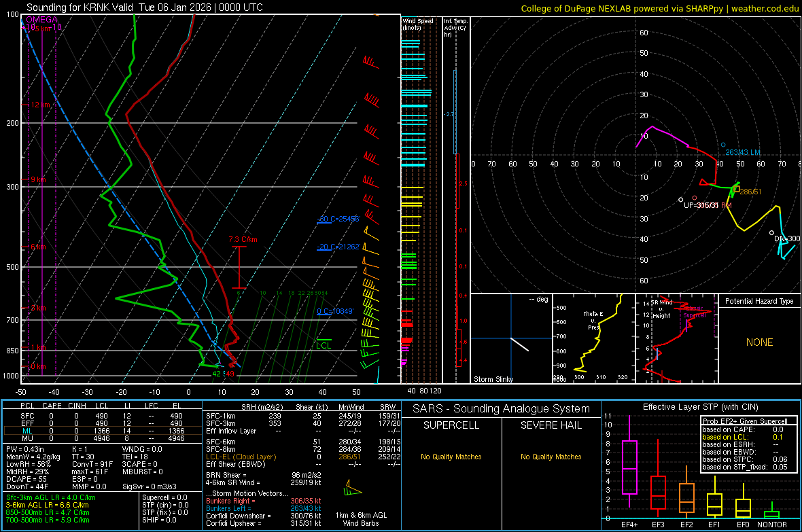Viewport: 802px width, 532px height.
Task: Open the weather.cod.edu credit text
Action: pos(660,8)
